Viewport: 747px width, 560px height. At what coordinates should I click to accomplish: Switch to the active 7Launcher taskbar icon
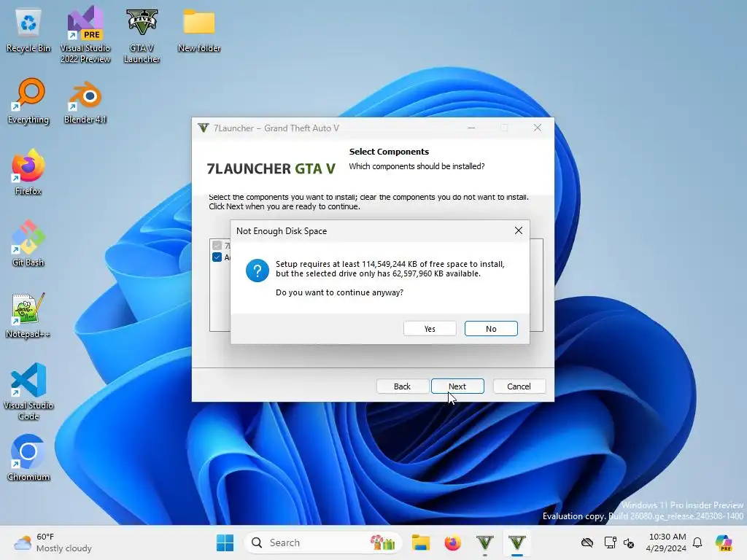pos(517,542)
